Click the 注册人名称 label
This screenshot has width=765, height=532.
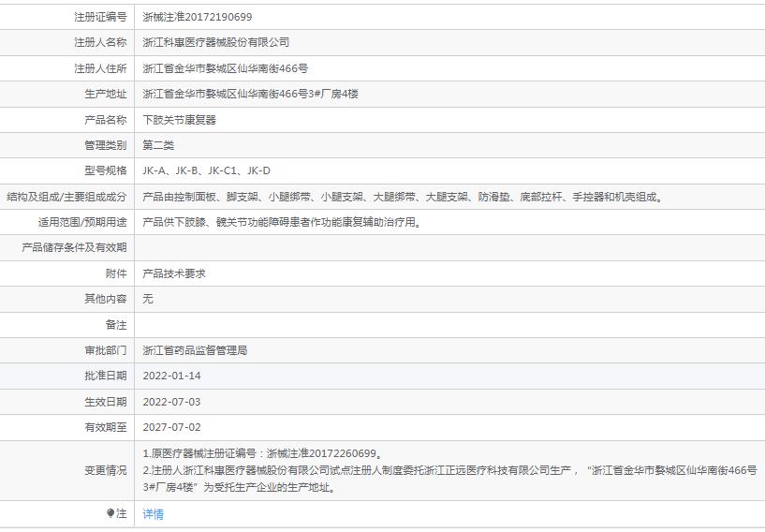coord(100,42)
